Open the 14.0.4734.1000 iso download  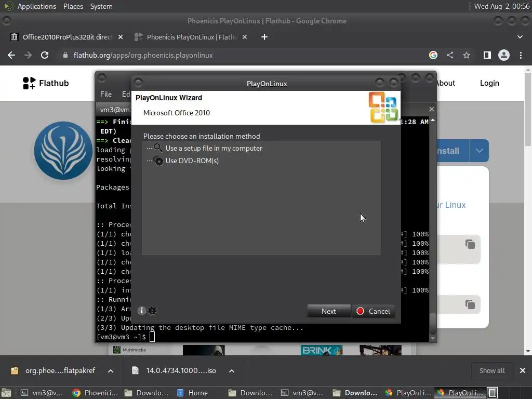click(x=175, y=370)
